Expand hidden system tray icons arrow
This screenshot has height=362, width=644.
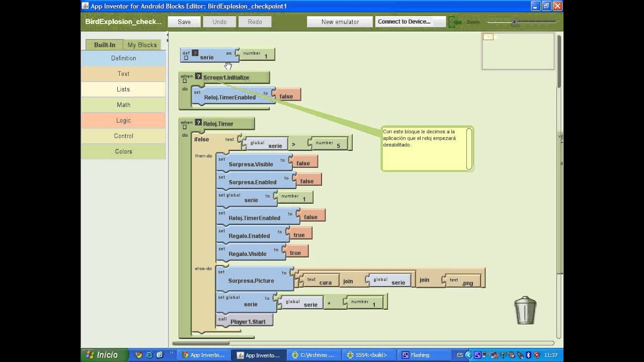[x=468, y=355]
